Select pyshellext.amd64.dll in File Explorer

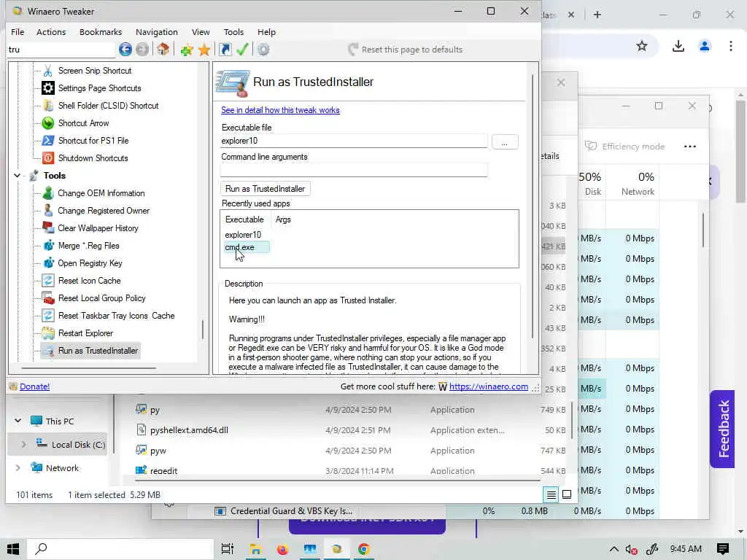(x=189, y=430)
